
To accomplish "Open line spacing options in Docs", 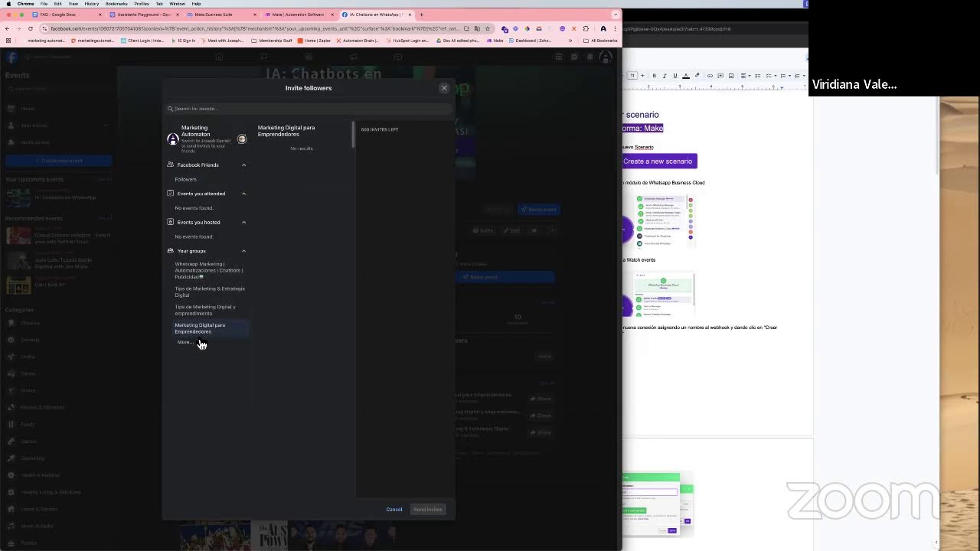I will (x=758, y=76).
